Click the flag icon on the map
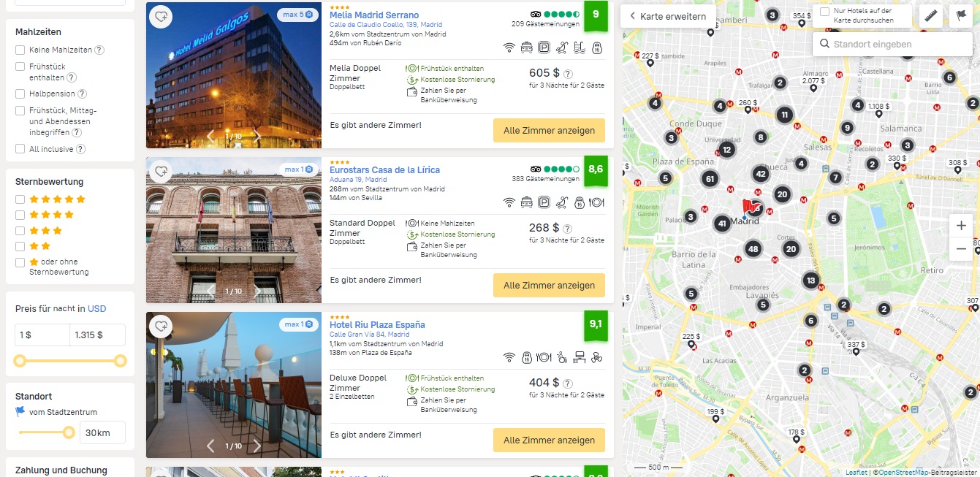980x477 pixels. coord(960,16)
